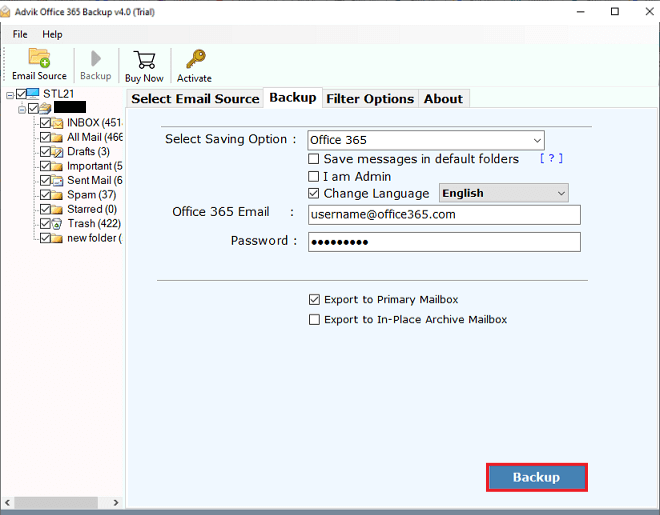Select the STL21 root label

coord(59,93)
